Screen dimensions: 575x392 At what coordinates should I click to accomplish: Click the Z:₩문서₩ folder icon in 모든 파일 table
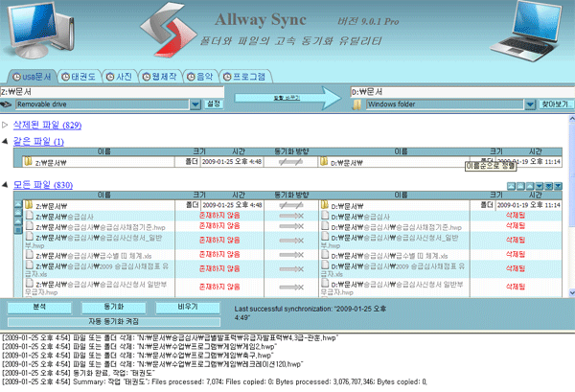(x=29, y=204)
